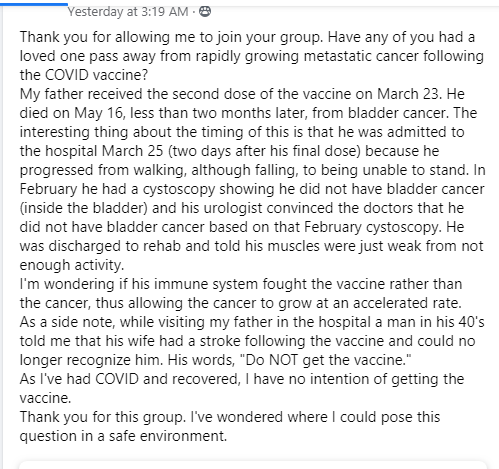Viewport: 499px width, 469px height.
Task: Open the 'Yesterday at 3:19 AM' timestamp link
Action: click(128, 12)
